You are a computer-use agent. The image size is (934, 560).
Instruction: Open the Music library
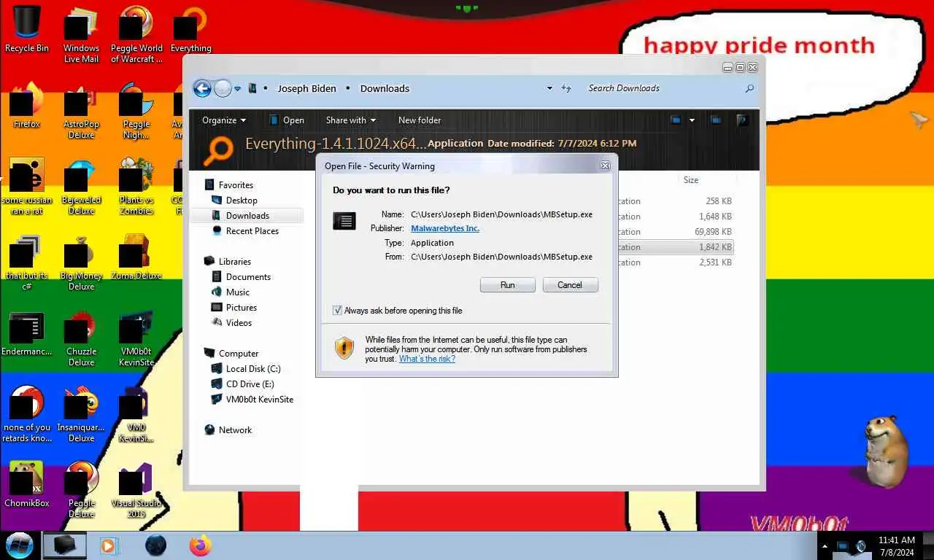tap(238, 292)
